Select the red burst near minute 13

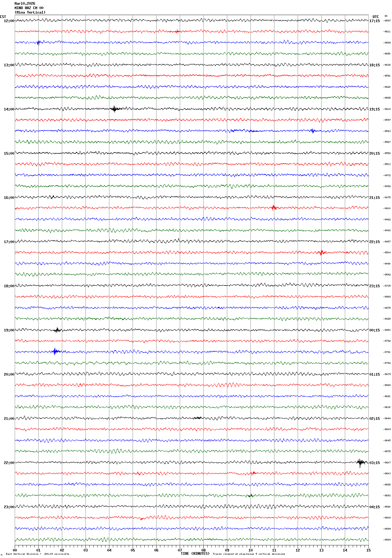322,252
